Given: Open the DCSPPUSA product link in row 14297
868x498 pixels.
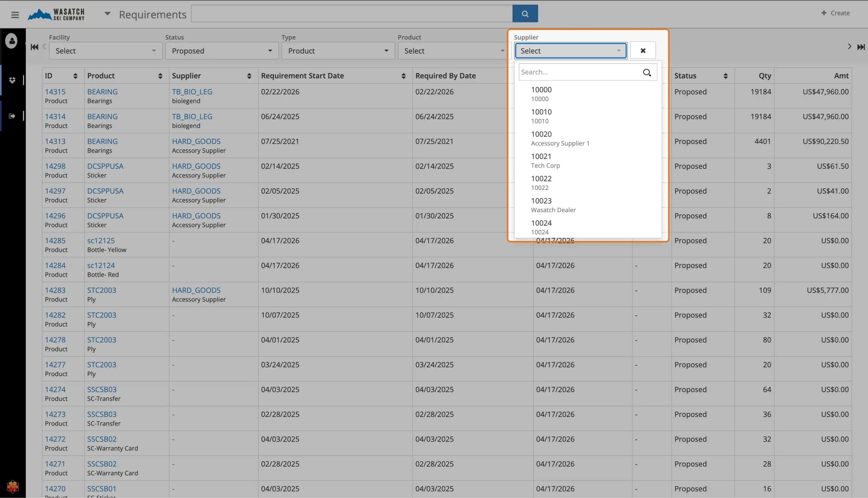Looking at the screenshot, I should click(x=105, y=191).
